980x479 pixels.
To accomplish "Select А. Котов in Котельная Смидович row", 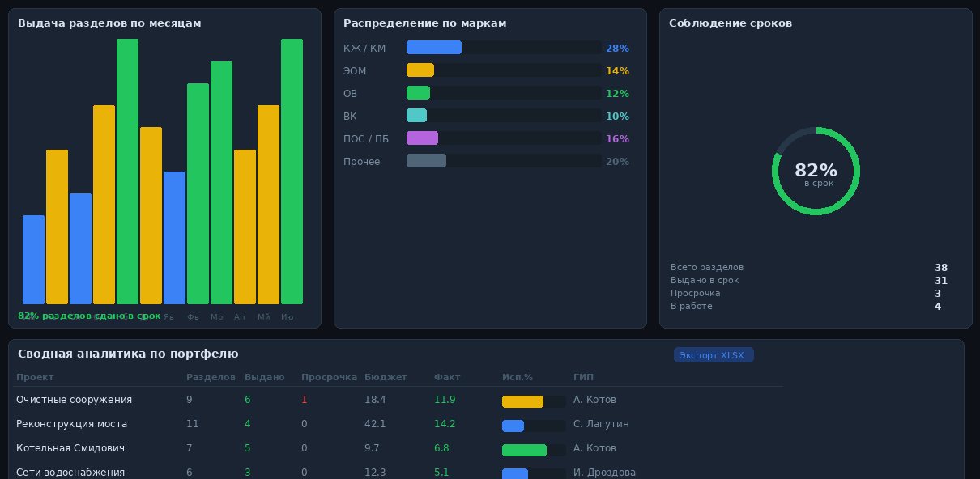I will (x=594, y=448).
